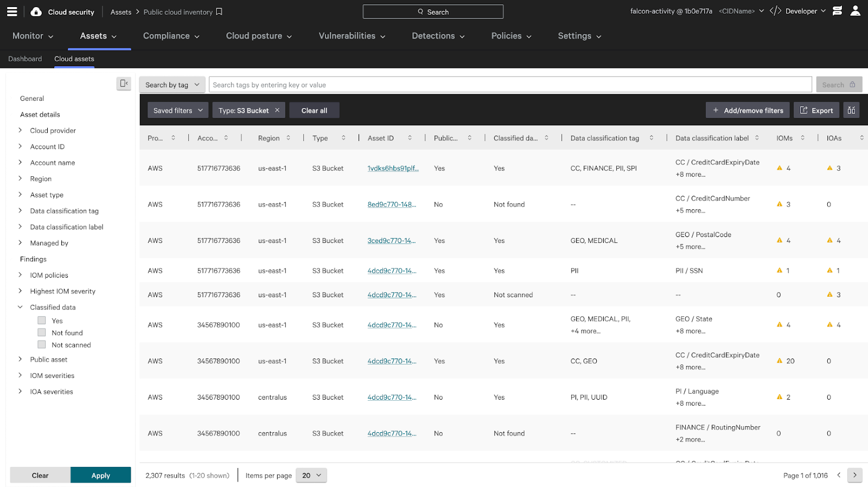Expand the IOM policies filter
The height and width of the screenshot is (487, 868).
tap(20, 275)
